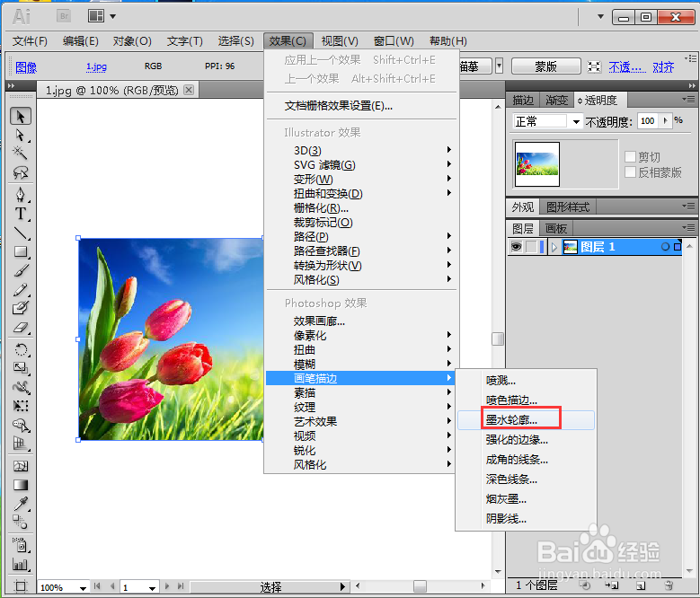700x598 pixels.
Task: Select the Pen tool
Action: pyautogui.click(x=21, y=195)
